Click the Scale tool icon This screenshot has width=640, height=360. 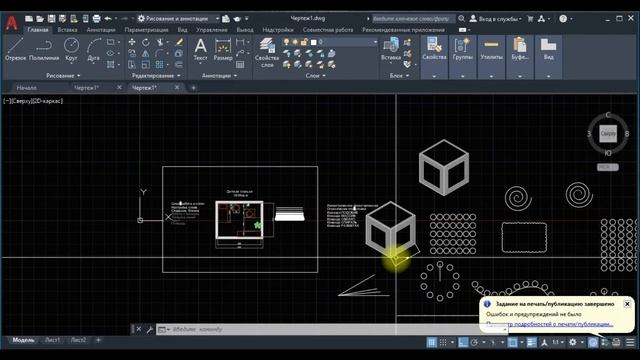146,64
